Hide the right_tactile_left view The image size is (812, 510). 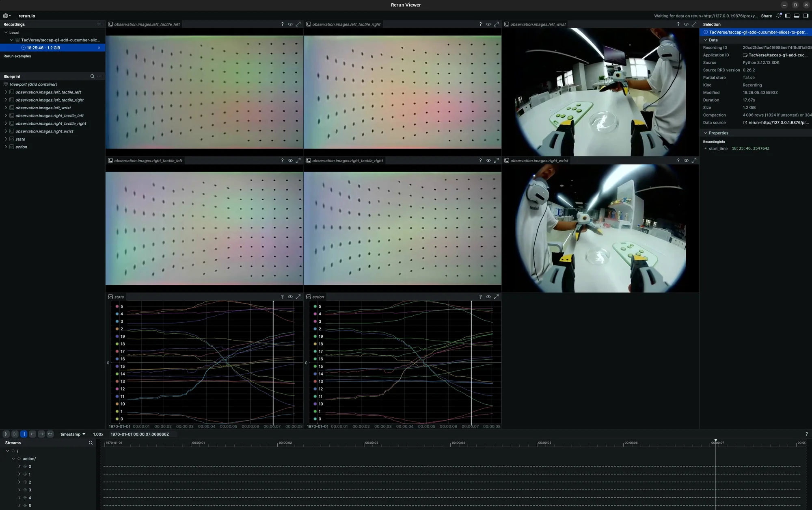click(x=290, y=161)
